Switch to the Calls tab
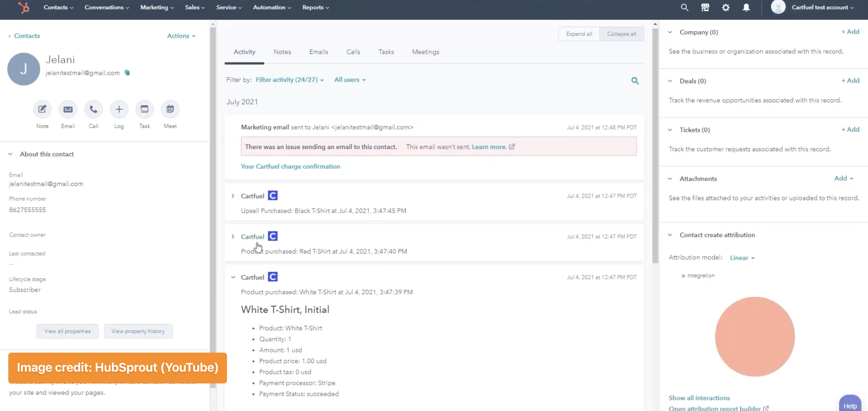 353,52
